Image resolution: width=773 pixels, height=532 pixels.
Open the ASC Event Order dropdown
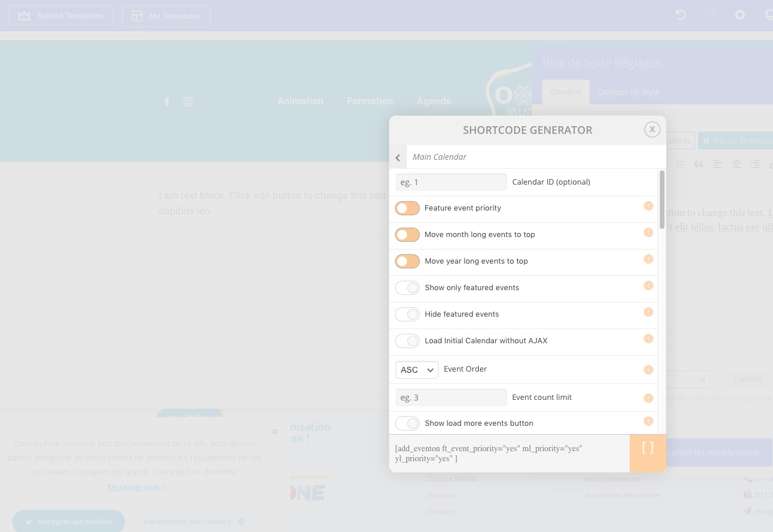(x=417, y=370)
